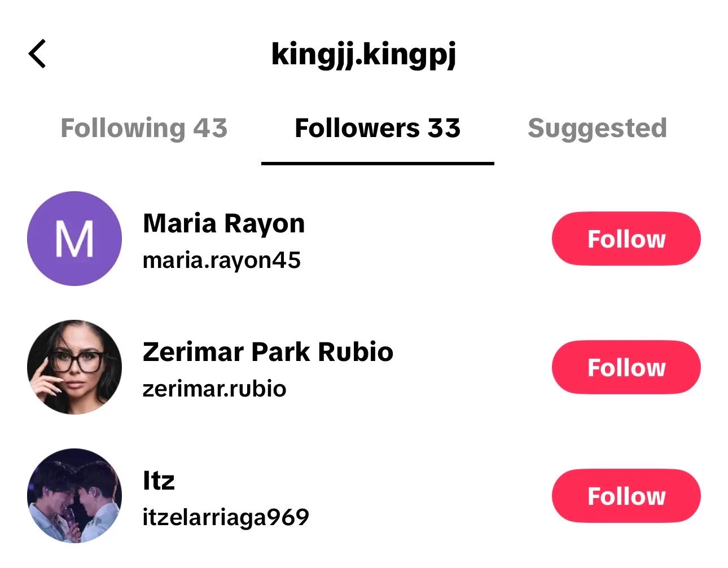
Task: Open the Zerimar Park Rubio display name
Action: point(268,352)
